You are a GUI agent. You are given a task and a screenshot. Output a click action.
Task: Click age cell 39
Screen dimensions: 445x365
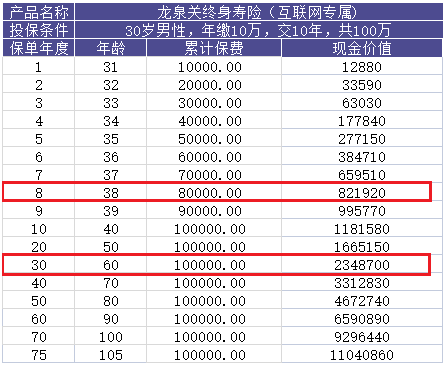coord(111,211)
